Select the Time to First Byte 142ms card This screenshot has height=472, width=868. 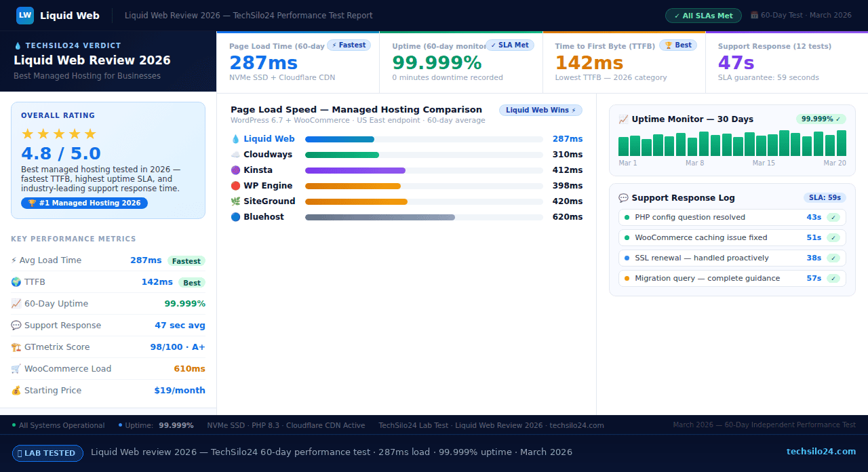tap(624, 62)
